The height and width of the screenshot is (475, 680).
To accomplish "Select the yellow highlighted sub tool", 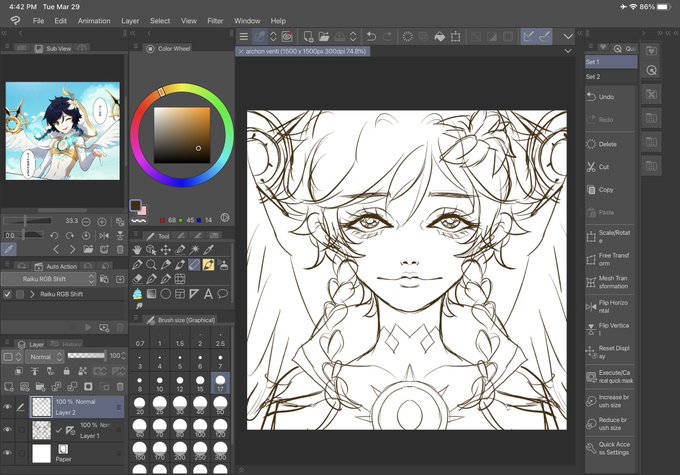I will [x=208, y=264].
